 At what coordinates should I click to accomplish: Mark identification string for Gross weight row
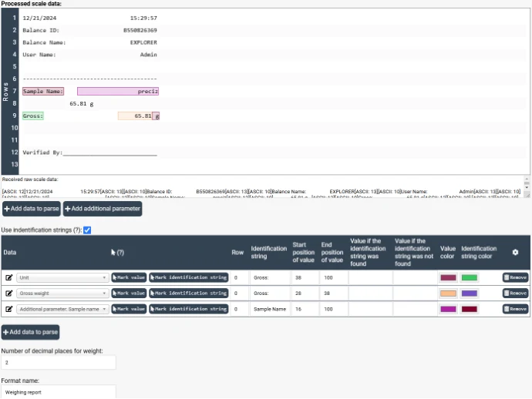click(189, 293)
